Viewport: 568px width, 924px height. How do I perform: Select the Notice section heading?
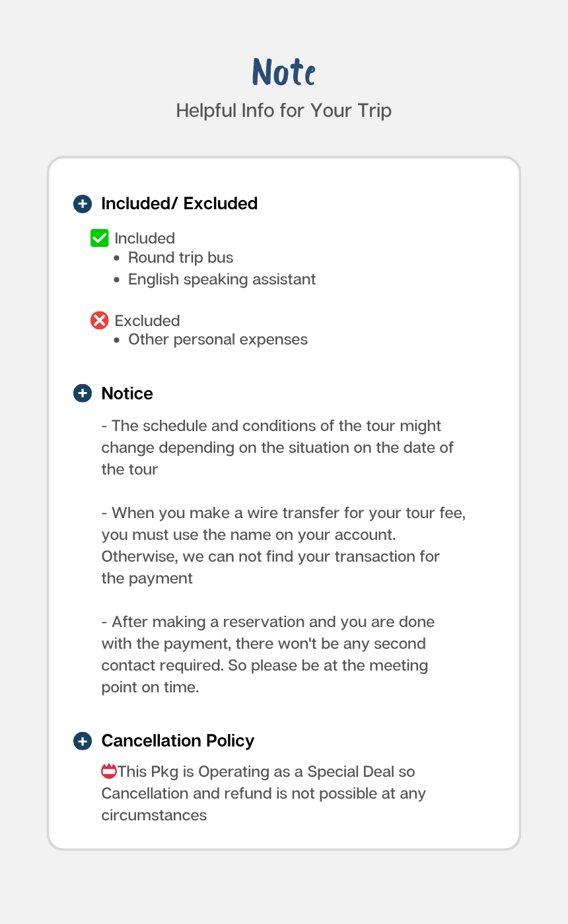click(127, 394)
